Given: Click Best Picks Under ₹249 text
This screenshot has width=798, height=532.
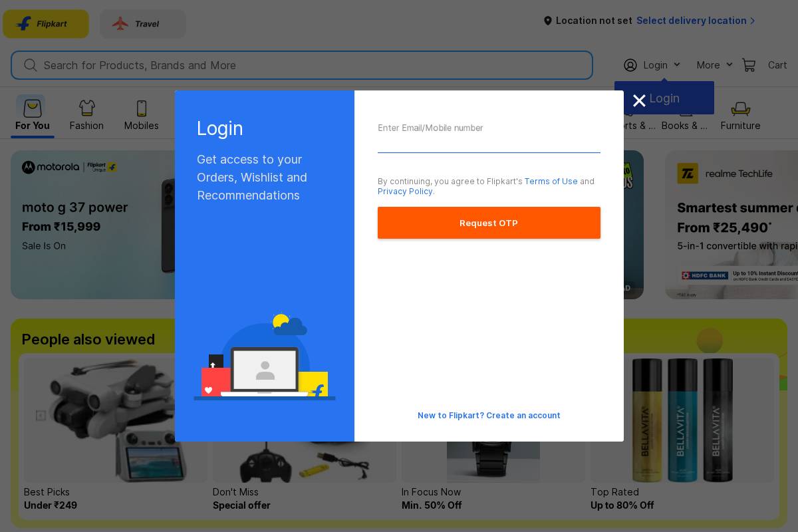Looking at the screenshot, I should [51, 499].
